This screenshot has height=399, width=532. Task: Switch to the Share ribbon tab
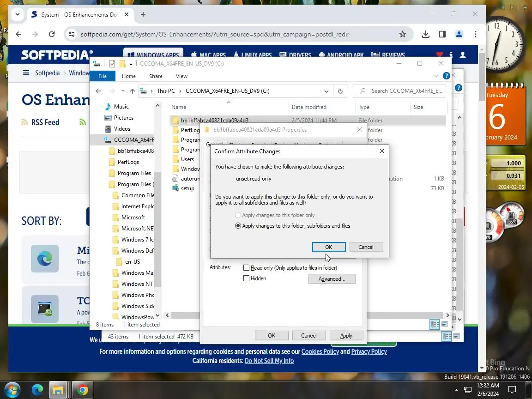(156, 76)
